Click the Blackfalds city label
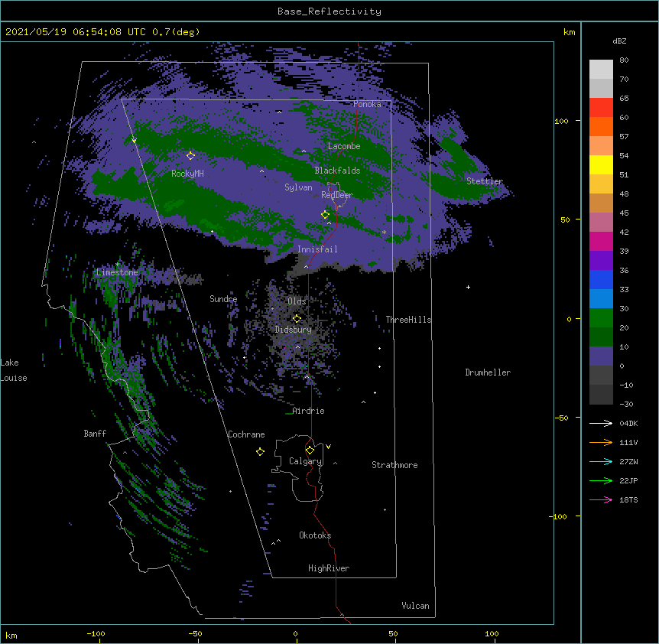This screenshot has height=644, width=659. (x=337, y=171)
